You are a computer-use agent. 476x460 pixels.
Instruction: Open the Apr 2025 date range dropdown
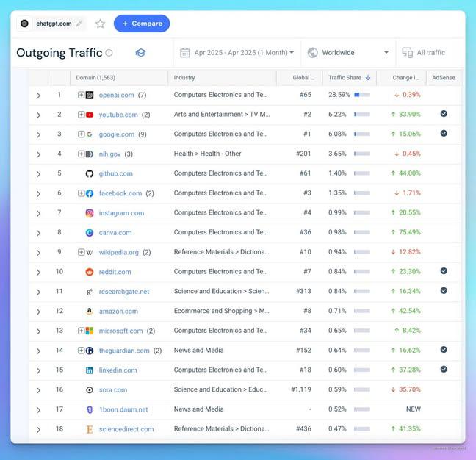(x=244, y=53)
